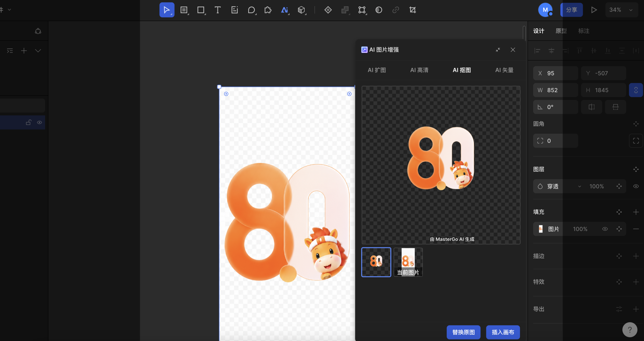Image resolution: width=644 pixels, height=341 pixels.
Task: Align horizontal centers icon
Action: tap(551, 51)
